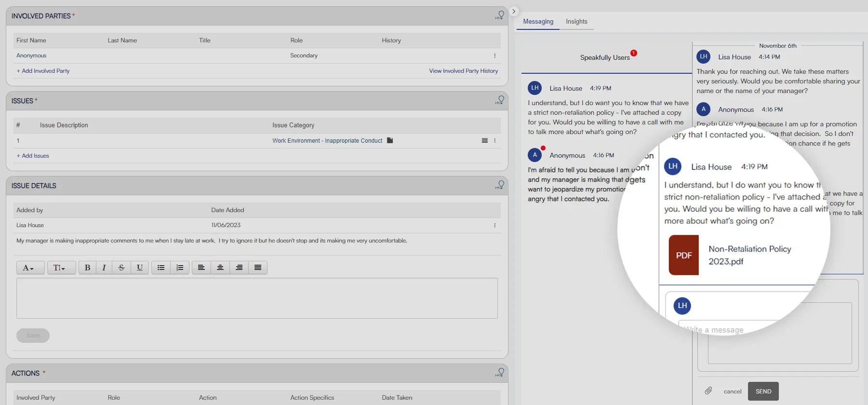Click the History column header in Involved Parties
Screen dimensions: 868x405
pos(391,40)
